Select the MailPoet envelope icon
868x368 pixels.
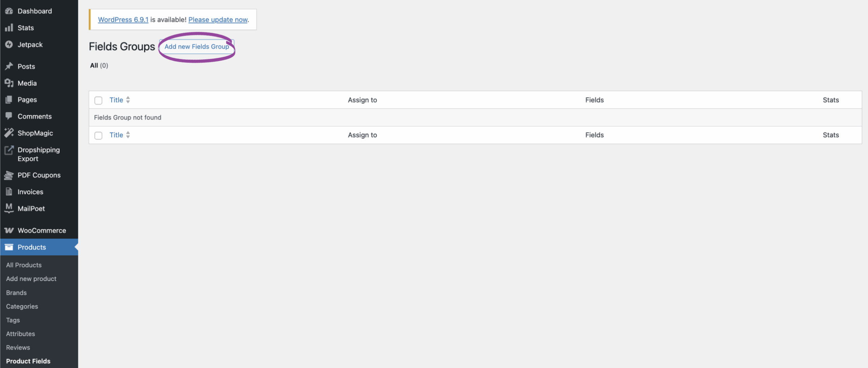(9, 208)
